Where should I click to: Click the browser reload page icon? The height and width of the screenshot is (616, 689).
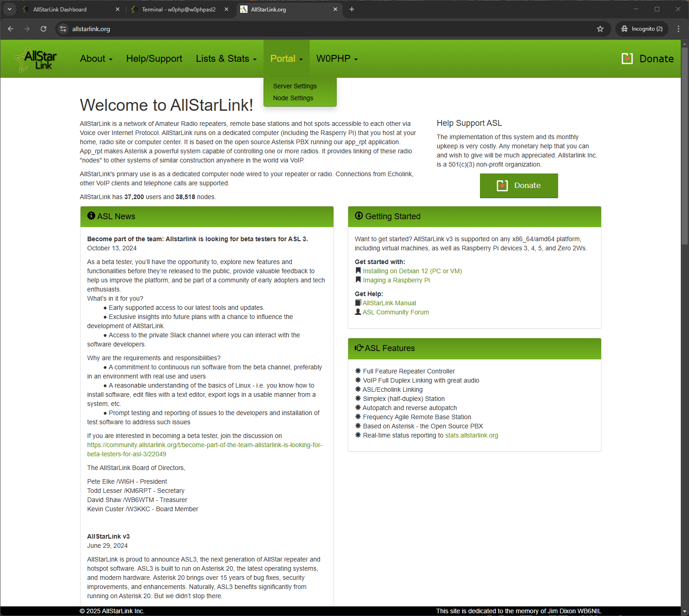click(x=43, y=29)
